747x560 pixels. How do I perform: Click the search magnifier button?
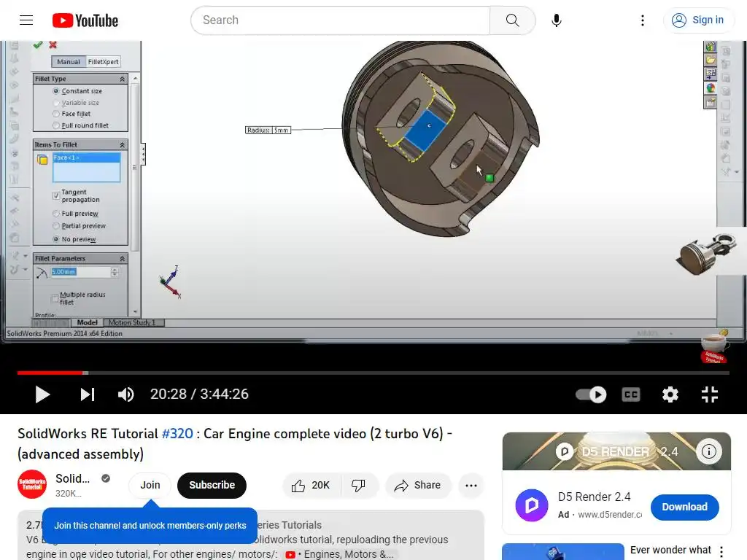[513, 20]
